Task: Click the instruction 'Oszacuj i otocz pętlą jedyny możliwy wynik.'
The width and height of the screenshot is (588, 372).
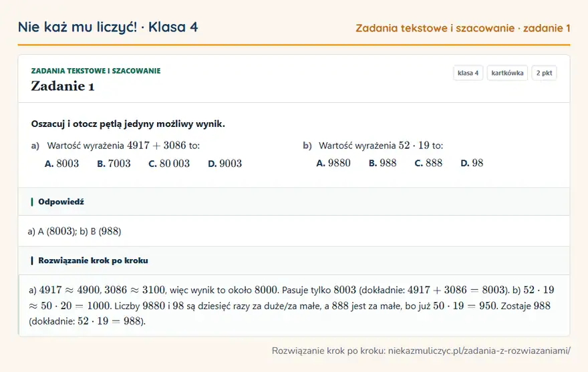Action: (x=128, y=124)
